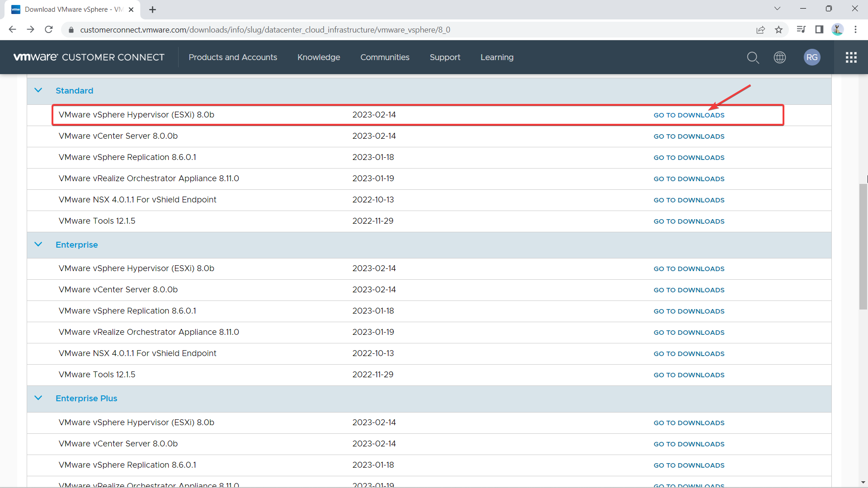
Task: Click the Enterprise Plus section heading
Action: point(86,399)
